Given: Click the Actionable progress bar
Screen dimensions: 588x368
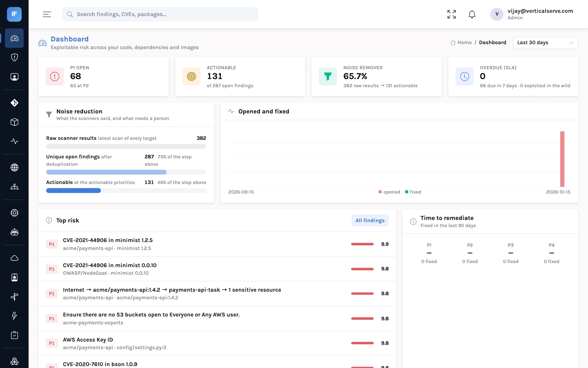Looking at the screenshot, I should point(126,191).
